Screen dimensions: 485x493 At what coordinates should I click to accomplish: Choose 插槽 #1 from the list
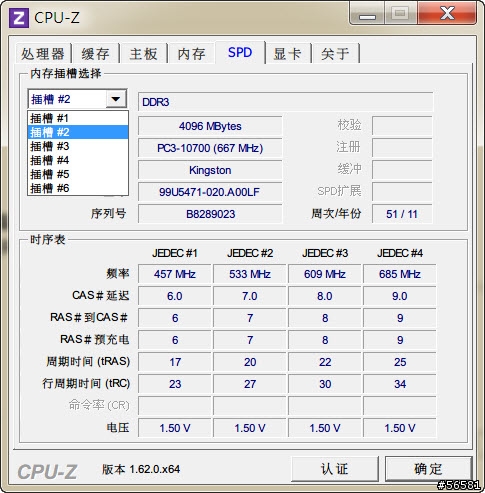point(78,118)
